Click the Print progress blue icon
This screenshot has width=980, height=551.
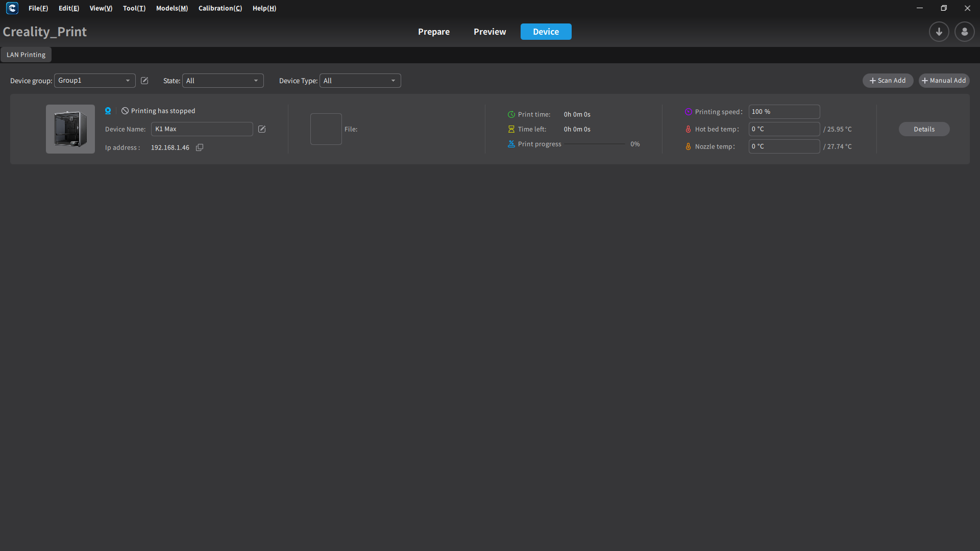pyautogui.click(x=511, y=144)
